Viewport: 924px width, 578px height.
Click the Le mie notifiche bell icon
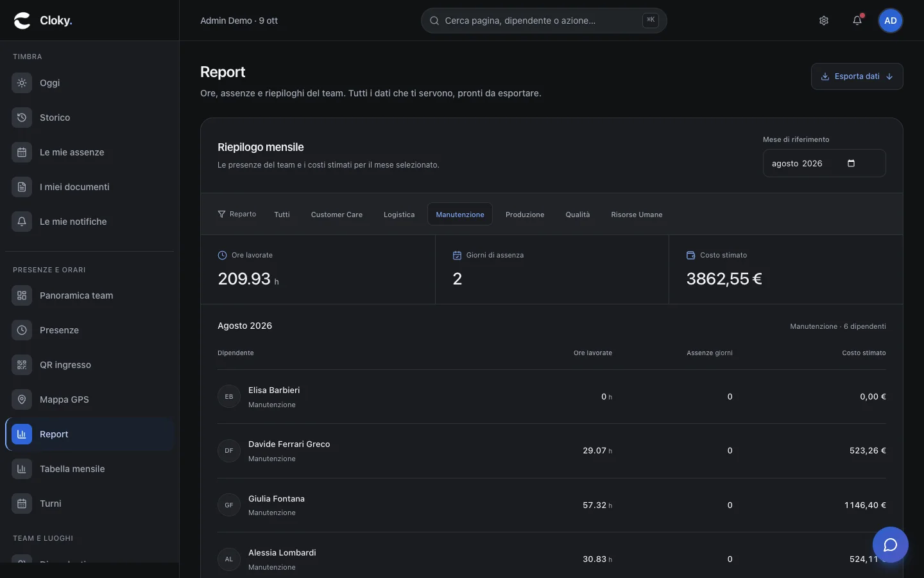click(22, 222)
